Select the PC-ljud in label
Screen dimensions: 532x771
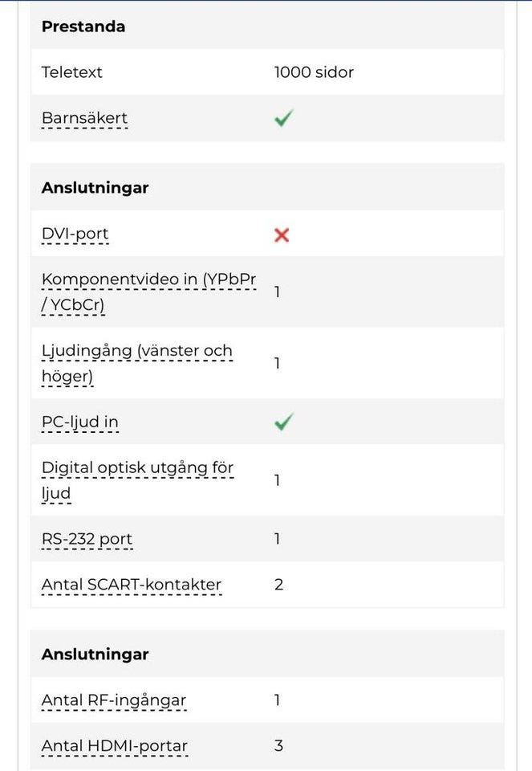tap(80, 422)
